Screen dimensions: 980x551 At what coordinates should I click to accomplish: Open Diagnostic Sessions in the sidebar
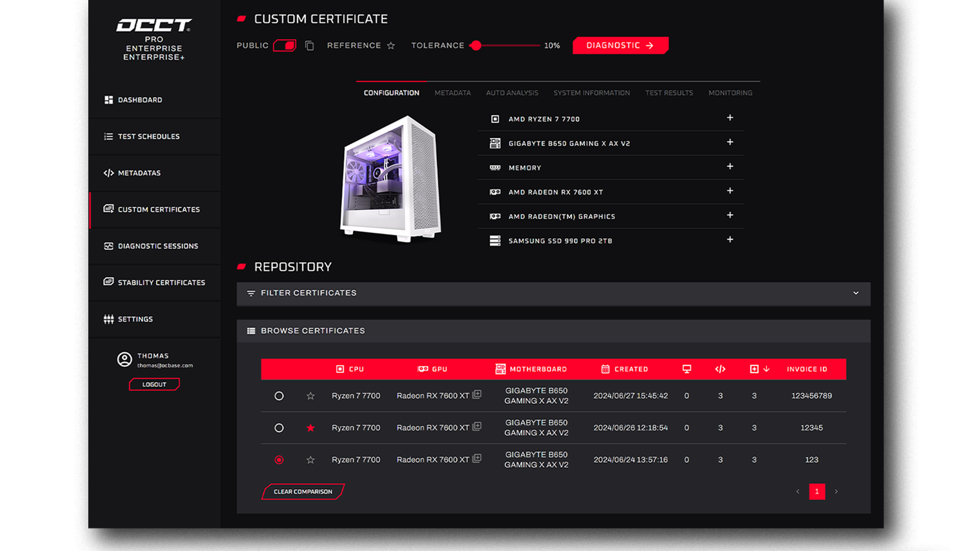tap(155, 246)
